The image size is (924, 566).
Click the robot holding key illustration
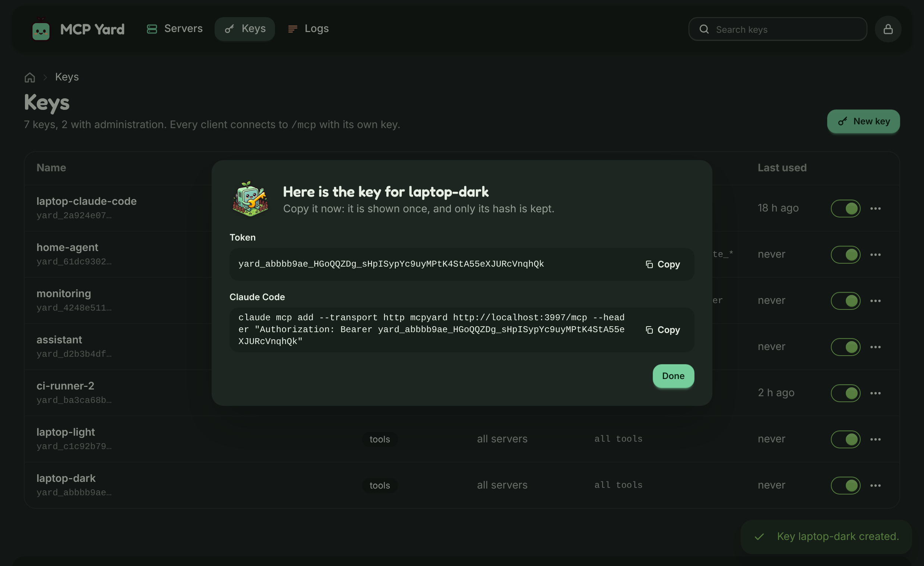250,199
